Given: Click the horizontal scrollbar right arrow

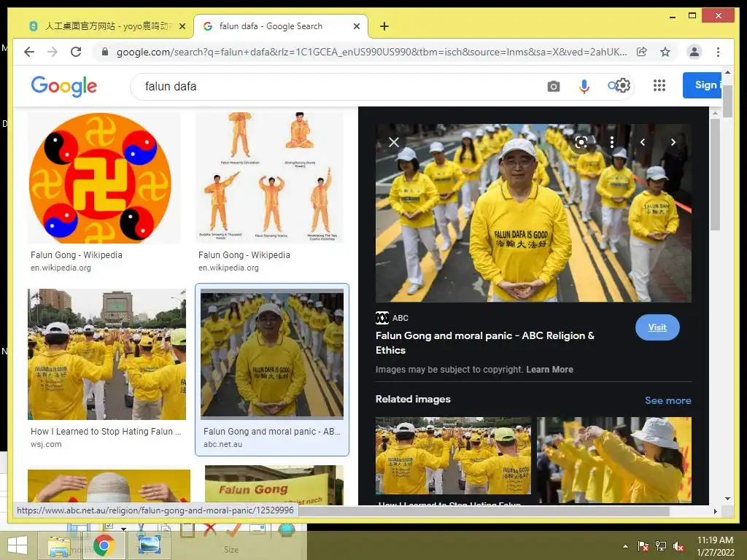Looking at the screenshot, I should tap(715, 511).
